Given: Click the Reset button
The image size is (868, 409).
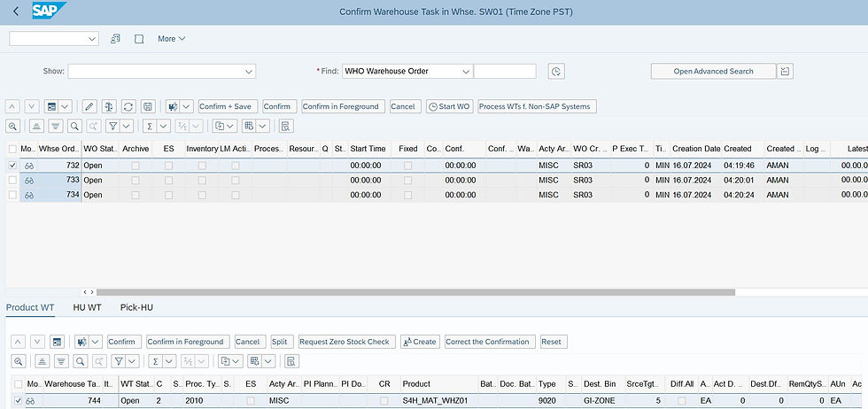Looking at the screenshot, I should point(554,342).
